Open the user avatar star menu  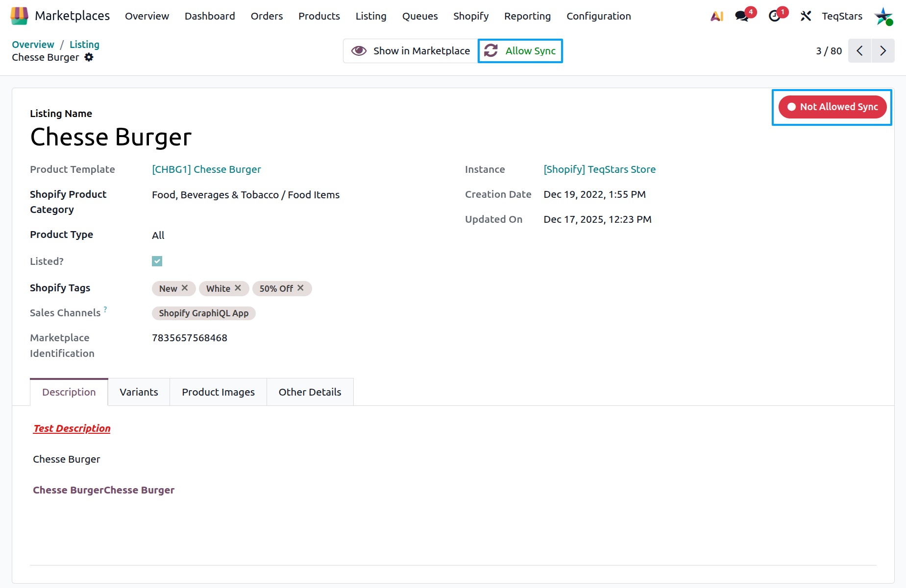point(883,16)
